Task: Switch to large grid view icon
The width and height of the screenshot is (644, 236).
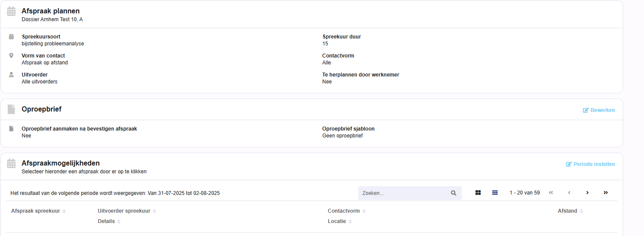Action: click(478, 193)
